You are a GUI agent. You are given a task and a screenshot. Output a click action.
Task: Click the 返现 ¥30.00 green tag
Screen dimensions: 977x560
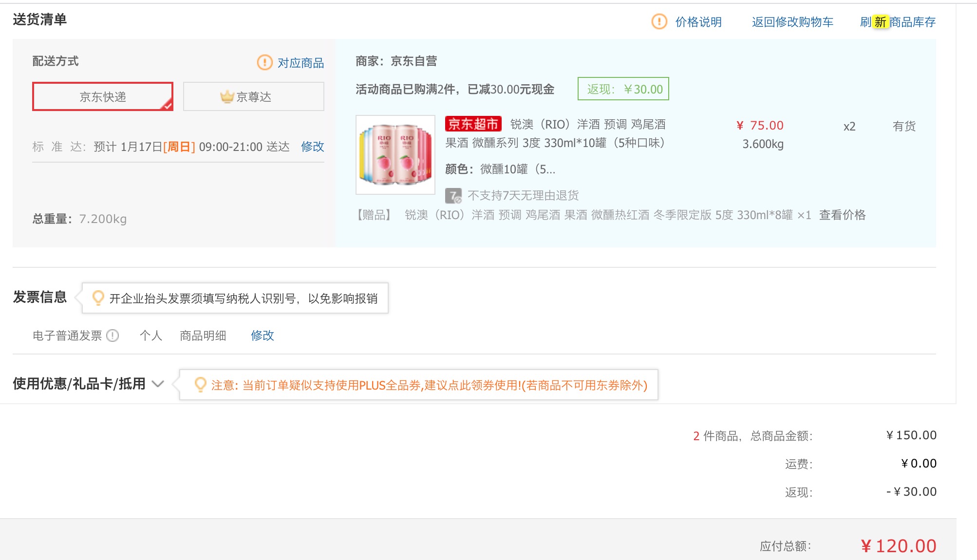(623, 89)
